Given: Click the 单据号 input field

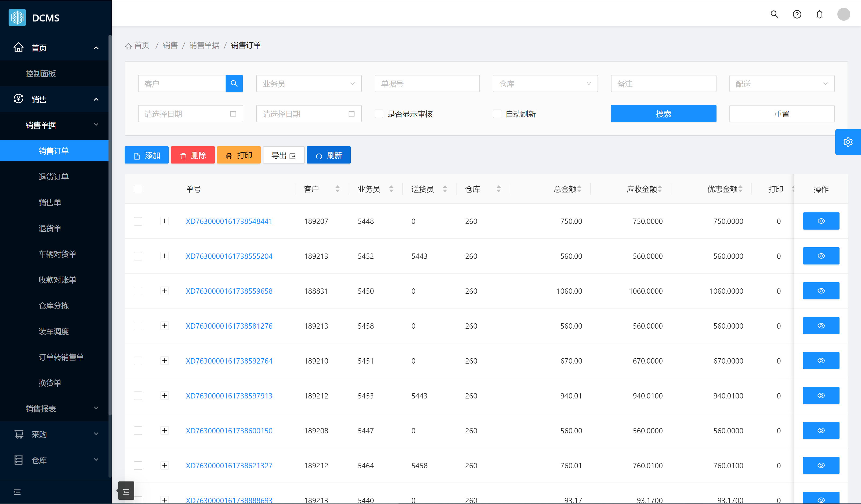Looking at the screenshot, I should pyautogui.click(x=427, y=84).
